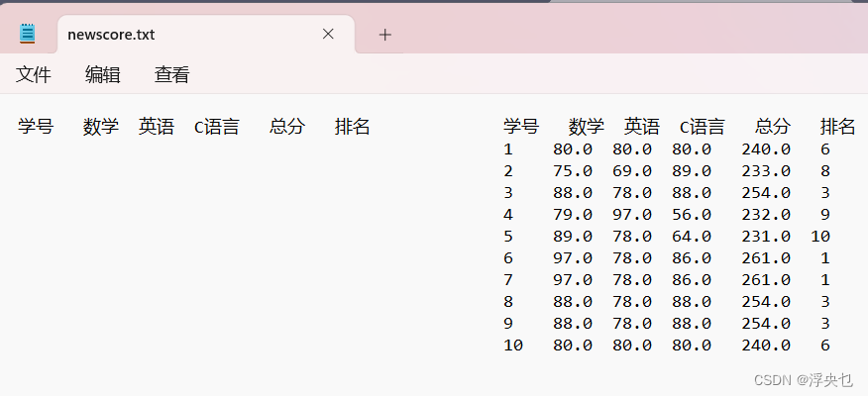
Task: Click total 254.0 in row 3
Action: (766, 192)
